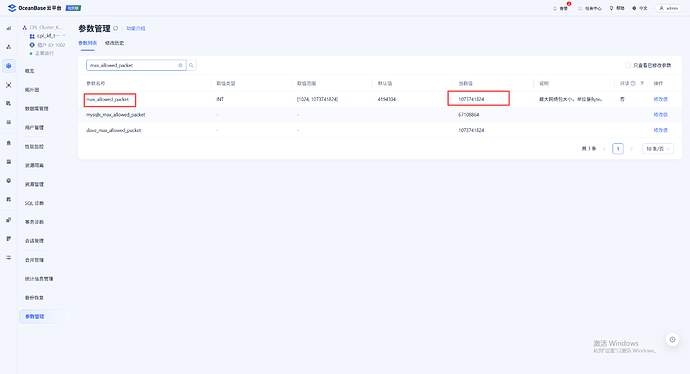This screenshot has width=690, height=374.
Task: Click the default value 4194304
Action: coord(387,99)
